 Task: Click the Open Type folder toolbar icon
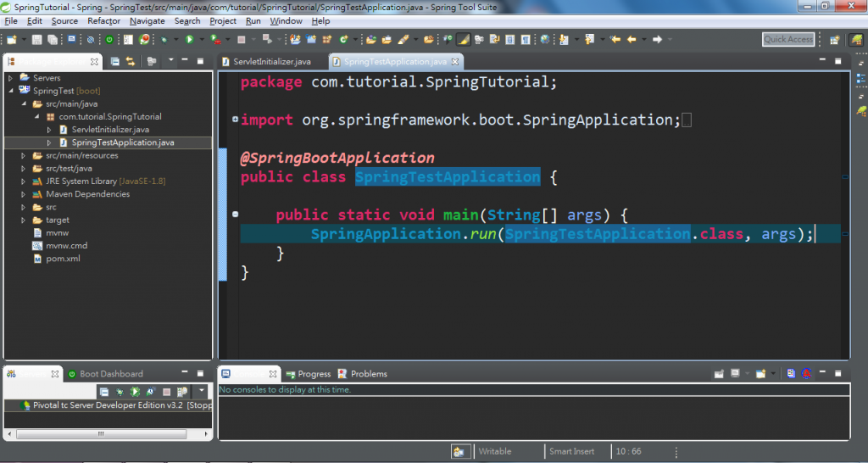(x=371, y=39)
